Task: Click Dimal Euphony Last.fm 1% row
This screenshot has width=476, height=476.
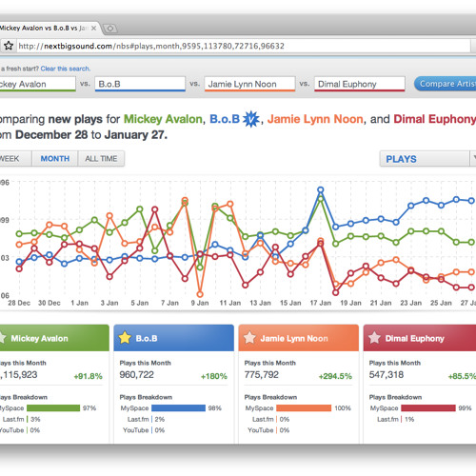Action: 396,419
